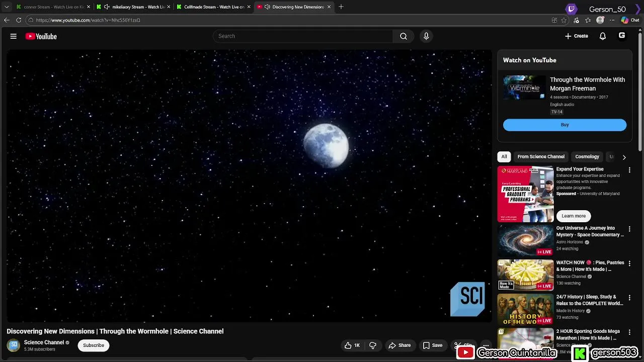
Task: Click the Subscribe button
Action: click(x=94, y=345)
